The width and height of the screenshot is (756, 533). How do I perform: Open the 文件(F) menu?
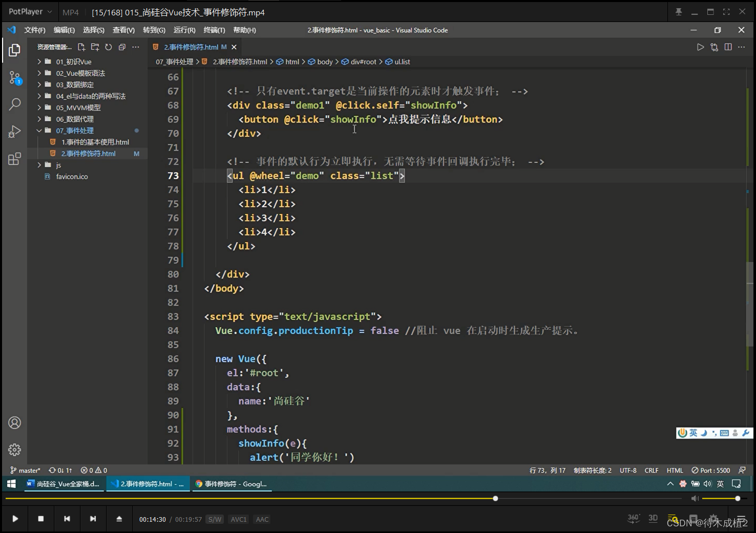coord(35,30)
